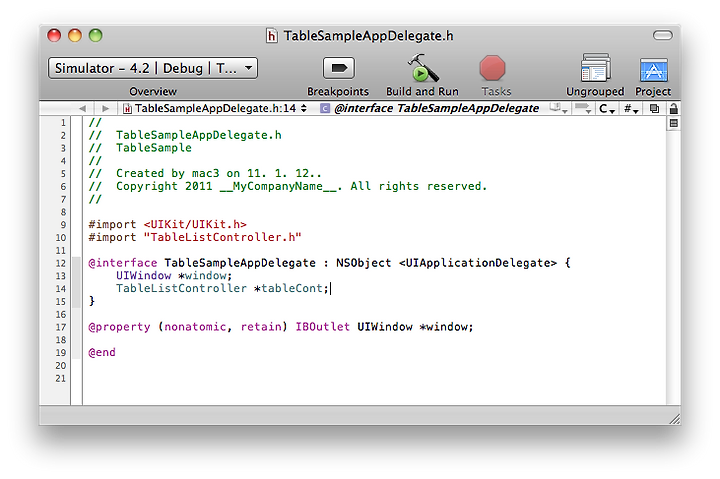Viewport: 720px width, 479px height.
Task: Click the split editor icon
Action: (674, 123)
